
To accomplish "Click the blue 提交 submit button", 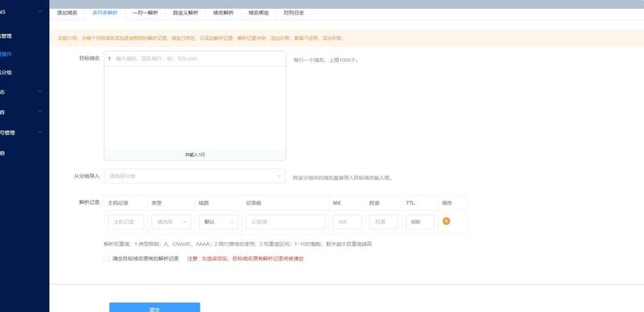I will (155, 308).
